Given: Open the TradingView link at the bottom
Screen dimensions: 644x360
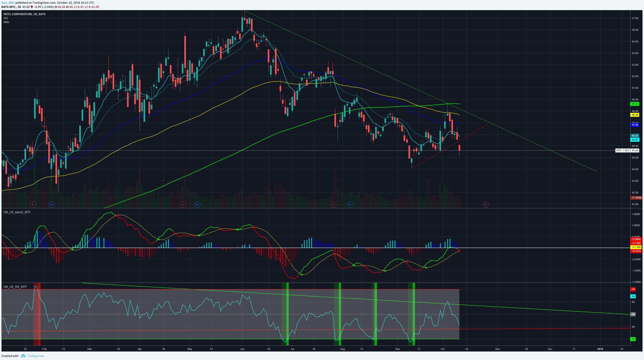Looking at the screenshot, I should [x=35, y=356].
